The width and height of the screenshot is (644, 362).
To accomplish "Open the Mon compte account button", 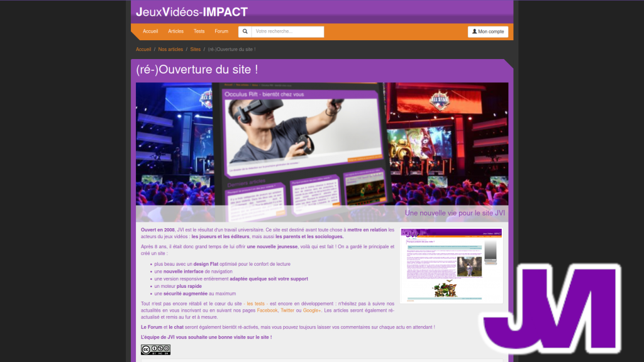I will tap(488, 31).
